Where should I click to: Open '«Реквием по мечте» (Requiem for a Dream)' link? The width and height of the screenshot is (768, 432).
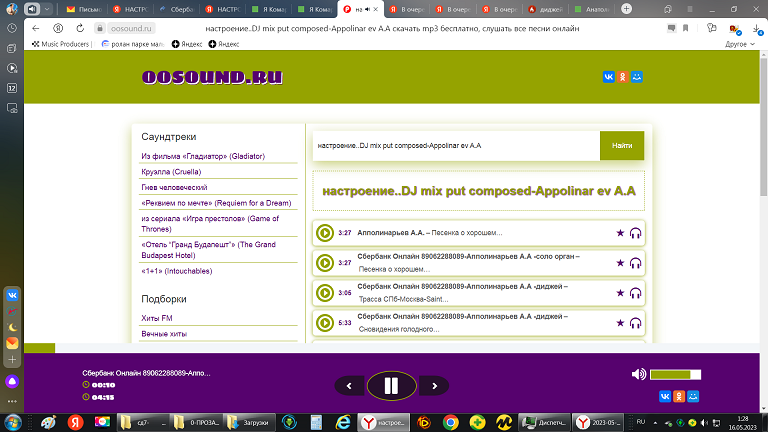[216, 203]
